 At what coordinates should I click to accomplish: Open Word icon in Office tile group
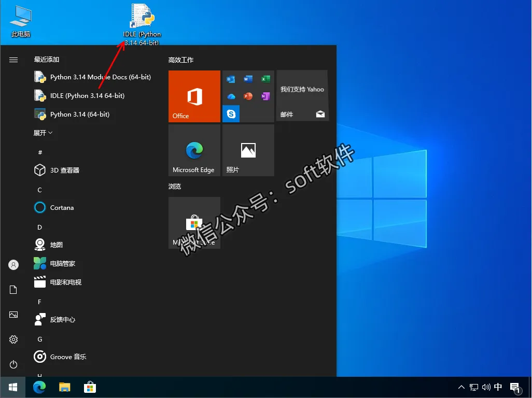click(x=248, y=79)
